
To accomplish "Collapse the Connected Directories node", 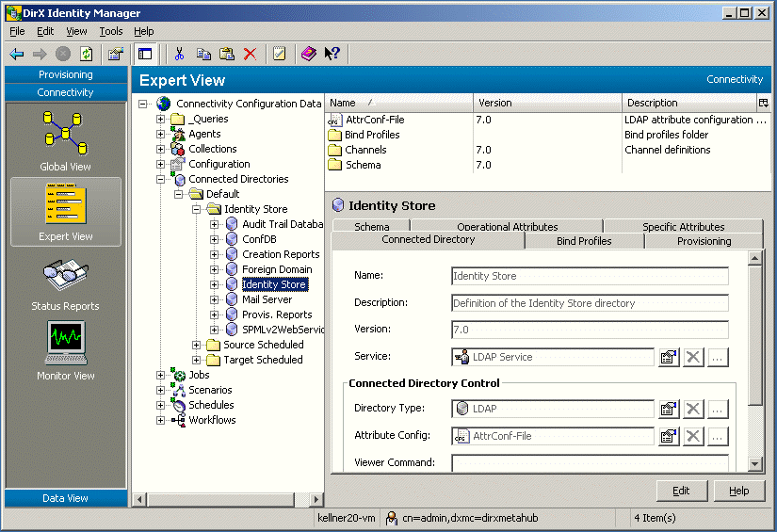I will point(161,179).
